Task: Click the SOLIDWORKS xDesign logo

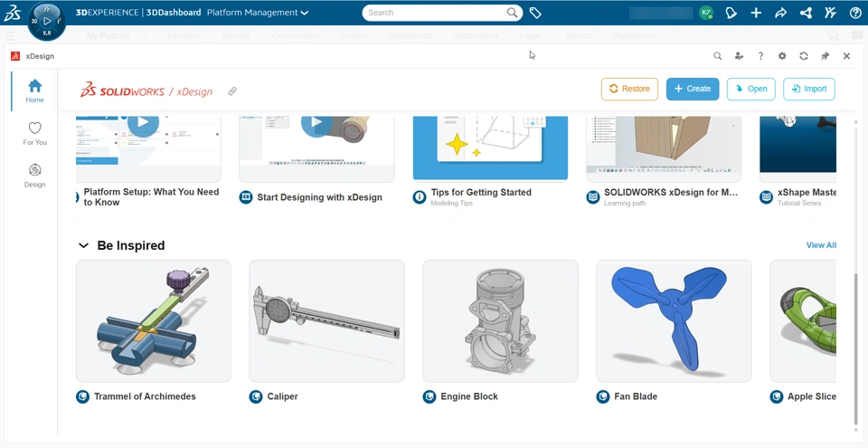Action: tap(146, 91)
